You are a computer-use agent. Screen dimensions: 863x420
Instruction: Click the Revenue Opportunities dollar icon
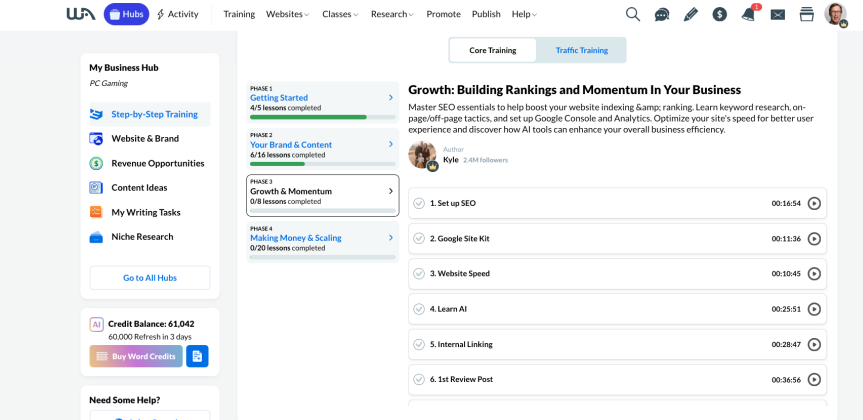tap(96, 163)
